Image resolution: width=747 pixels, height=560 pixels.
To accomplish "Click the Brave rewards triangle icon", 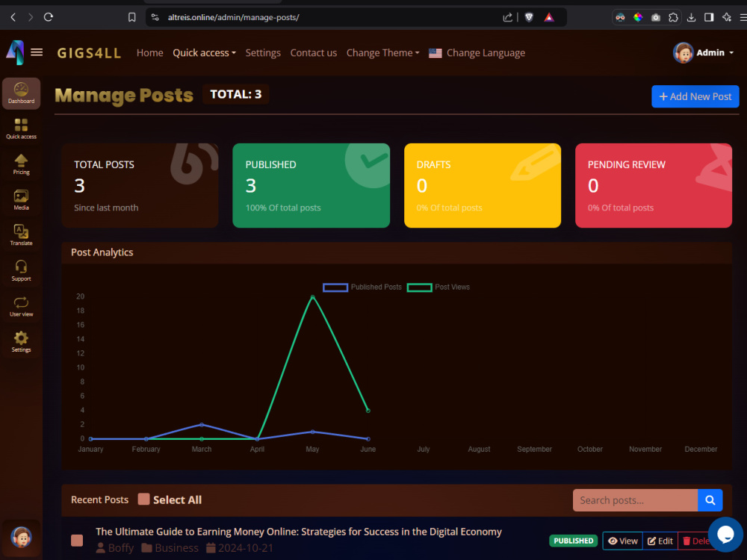I will click(549, 18).
